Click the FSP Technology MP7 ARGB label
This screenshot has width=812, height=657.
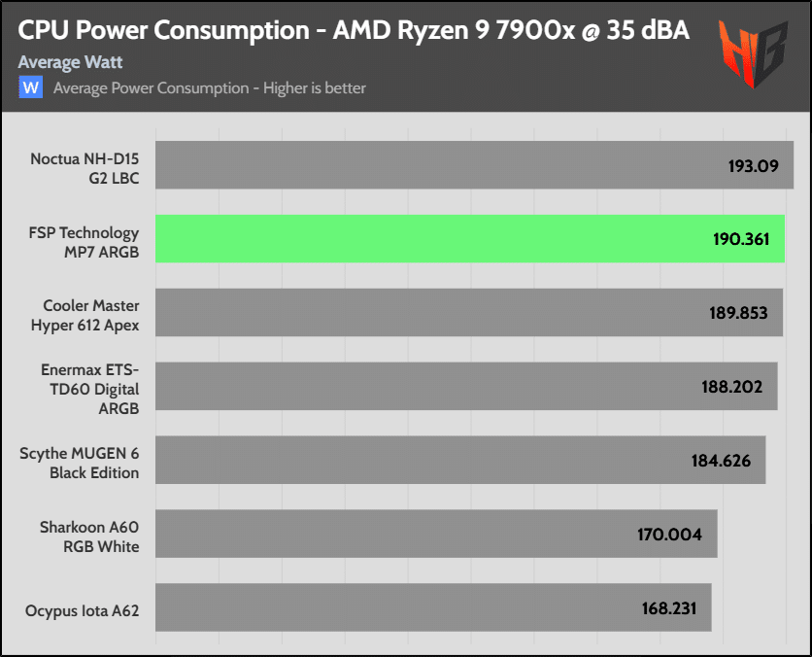84,242
